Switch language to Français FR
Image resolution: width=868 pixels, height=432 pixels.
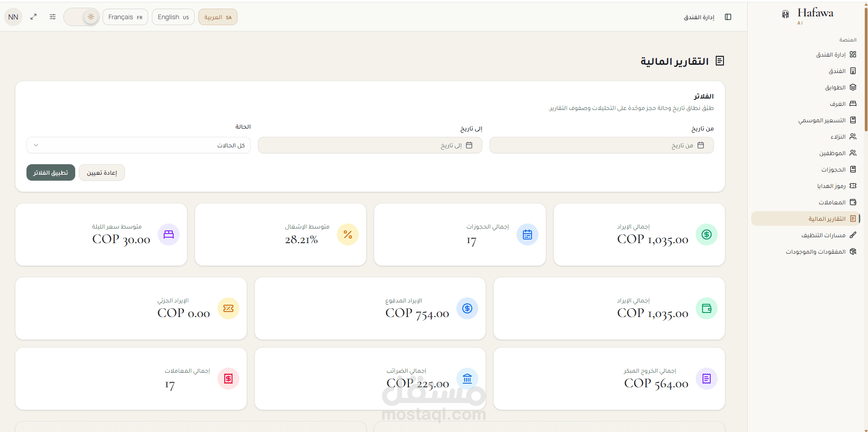pyautogui.click(x=125, y=17)
